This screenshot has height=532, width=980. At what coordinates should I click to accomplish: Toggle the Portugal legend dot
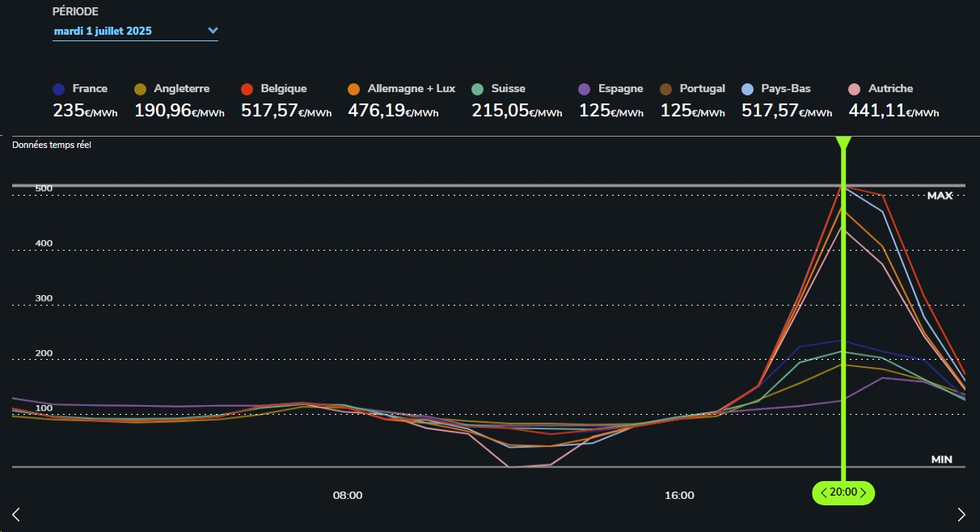click(666, 89)
